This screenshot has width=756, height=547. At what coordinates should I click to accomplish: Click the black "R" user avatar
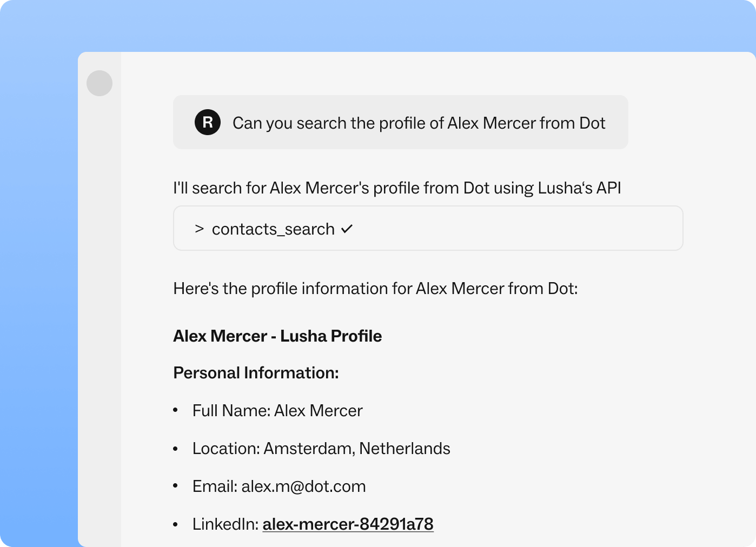(x=208, y=122)
